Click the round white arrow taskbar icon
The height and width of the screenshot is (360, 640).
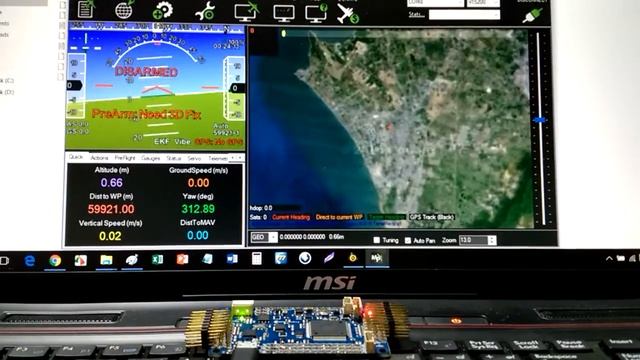tap(305, 258)
